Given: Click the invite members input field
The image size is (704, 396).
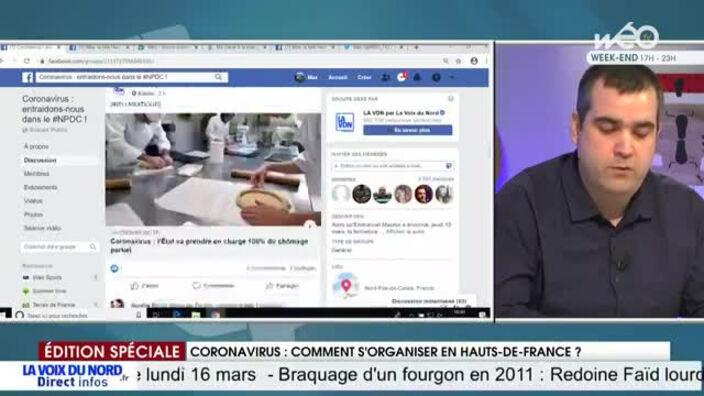Looking at the screenshot, I should 393,166.
